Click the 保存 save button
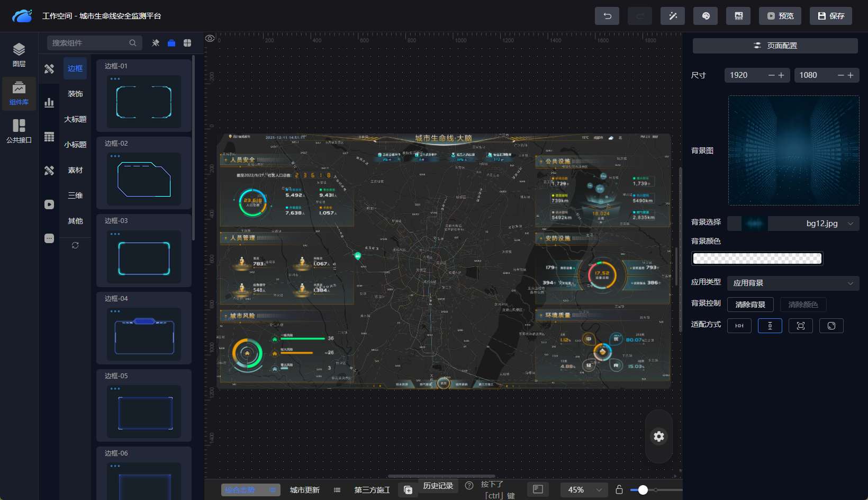This screenshot has height=500, width=868. click(830, 16)
